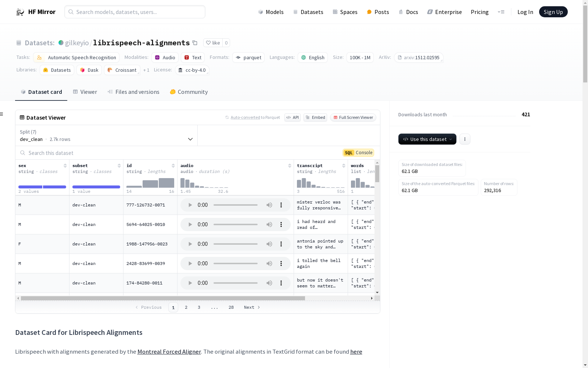This screenshot has height=368, width=588.
Task: Toggle sort on the audio column
Action: point(290,166)
